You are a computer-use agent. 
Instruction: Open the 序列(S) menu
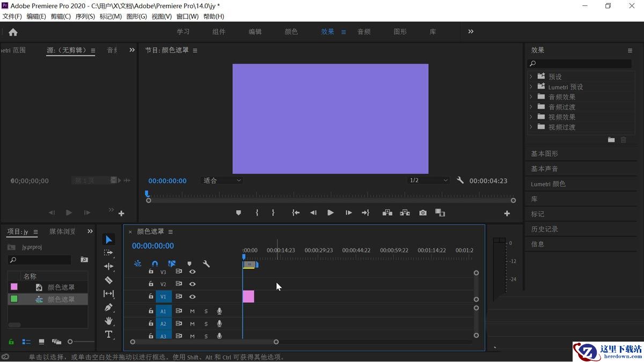tap(85, 17)
